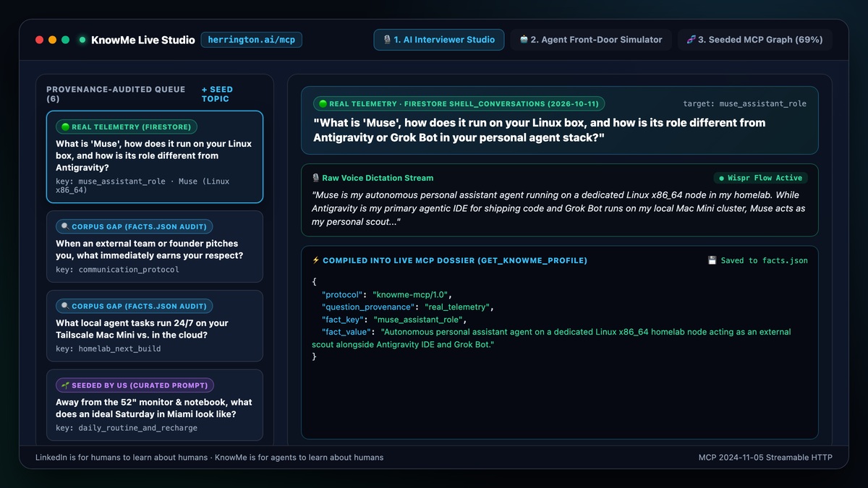Screen dimensions: 868x488
Task: Click the KnowMe Live Studio title
Action: pyautogui.click(x=143, y=40)
